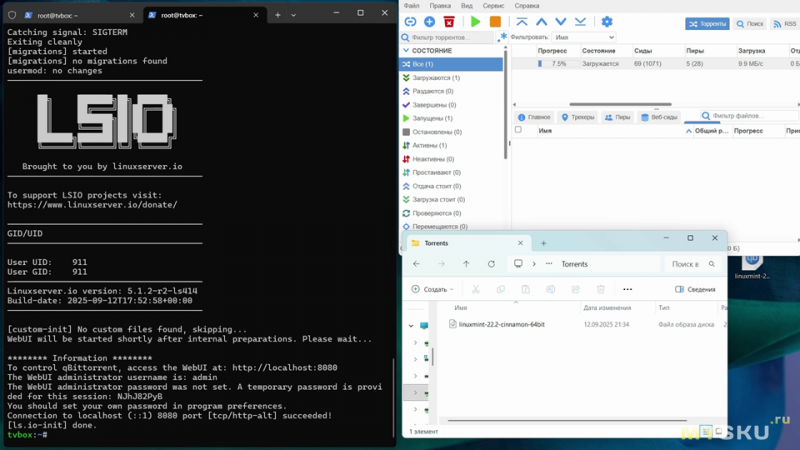The image size is (800, 450).
Task: Click the Delete trash icon in Explorer
Action: point(601,289)
